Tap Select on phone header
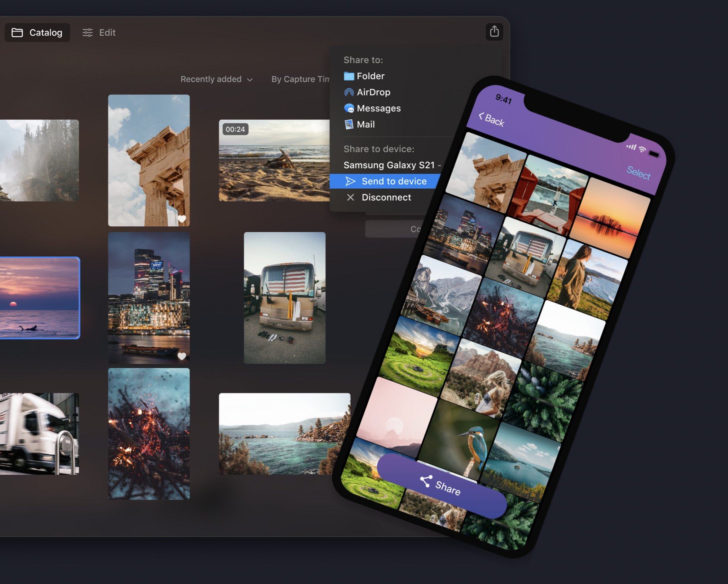Viewport: 728px width, 584px height. [x=638, y=172]
